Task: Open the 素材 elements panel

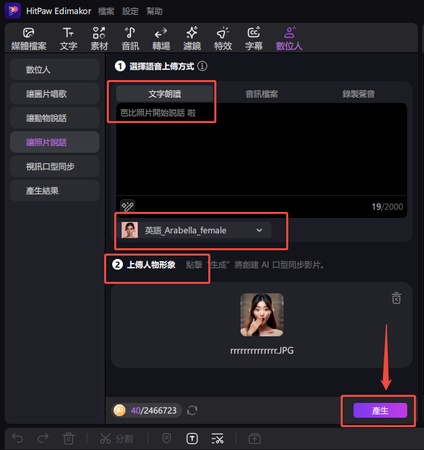Action: point(99,39)
